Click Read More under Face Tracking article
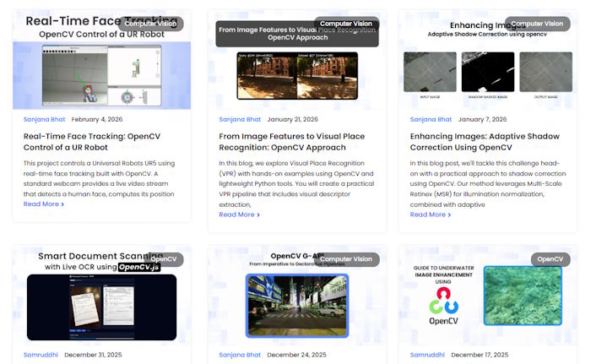 tap(44, 204)
